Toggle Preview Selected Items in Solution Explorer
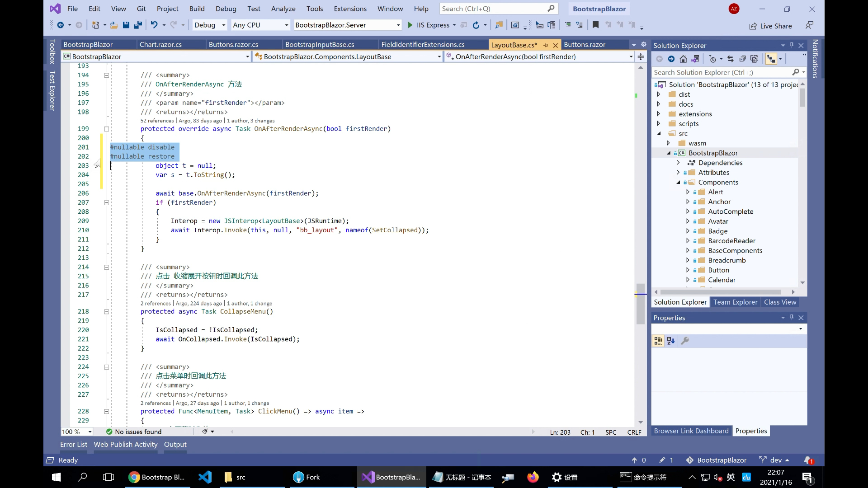 pos(771,59)
